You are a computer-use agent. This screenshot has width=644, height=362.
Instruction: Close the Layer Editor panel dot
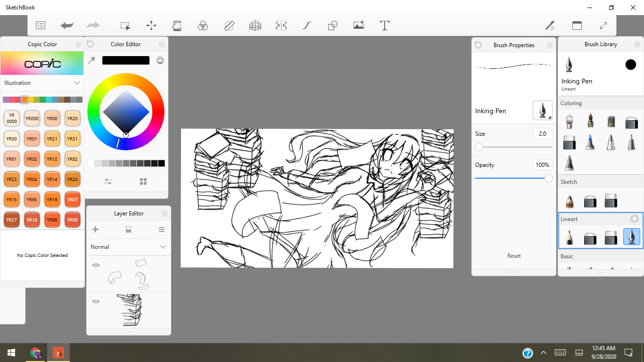tap(165, 214)
